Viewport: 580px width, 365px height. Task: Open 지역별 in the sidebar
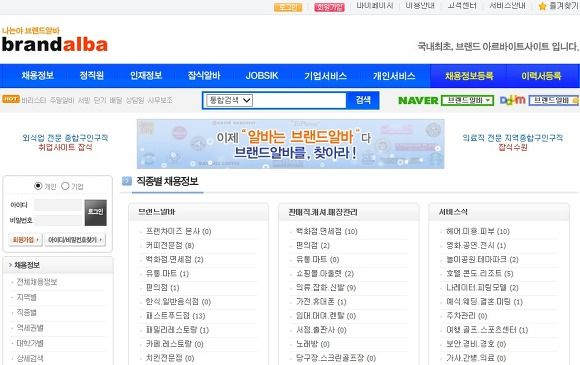tap(26, 297)
